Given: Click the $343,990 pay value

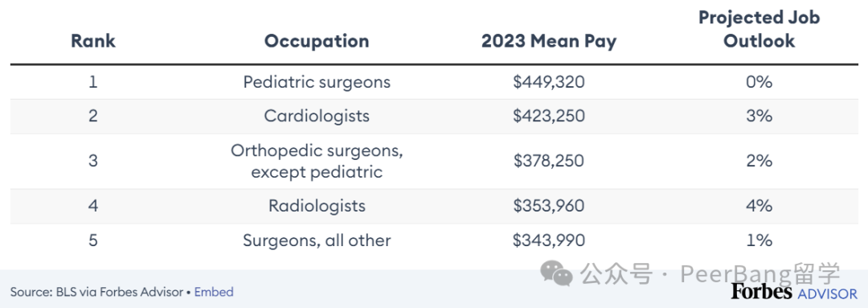Looking at the screenshot, I should (549, 240).
